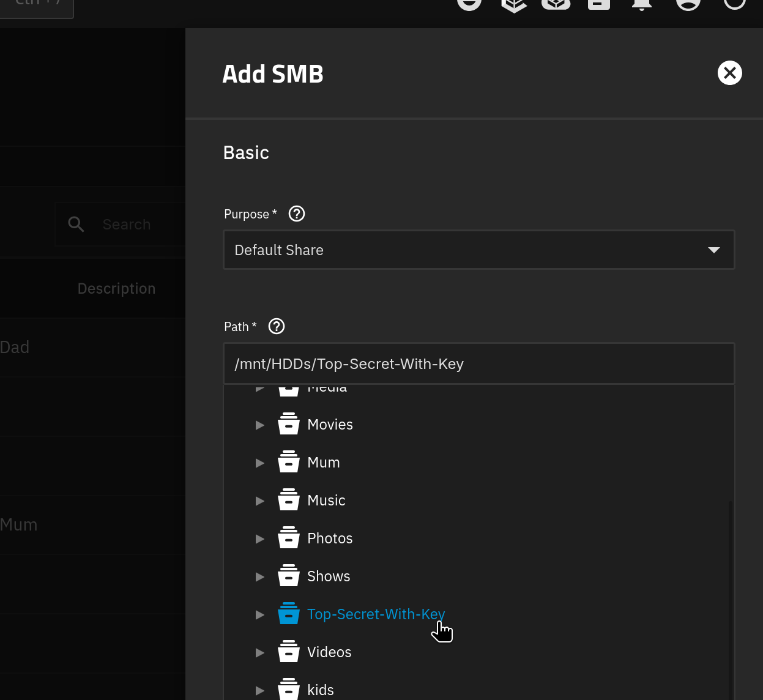Expand the Videos dataset node
Viewport: 763px width, 700px height.
pos(260,652)
